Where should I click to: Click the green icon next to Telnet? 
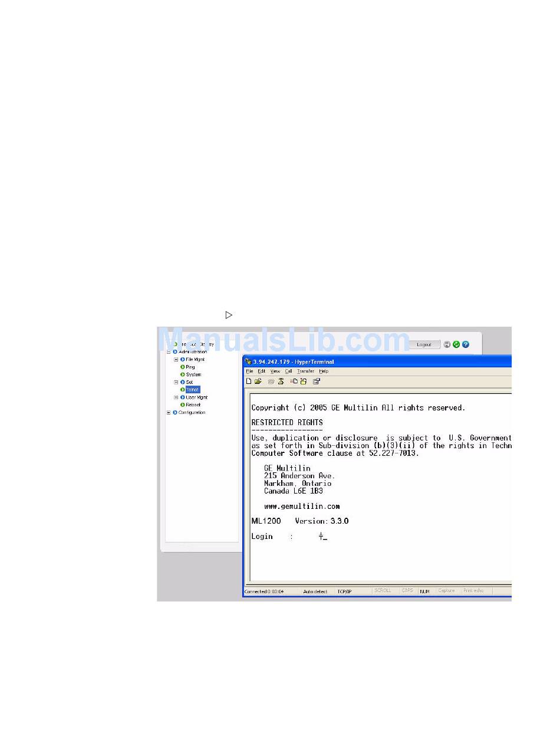coord(183,390)
